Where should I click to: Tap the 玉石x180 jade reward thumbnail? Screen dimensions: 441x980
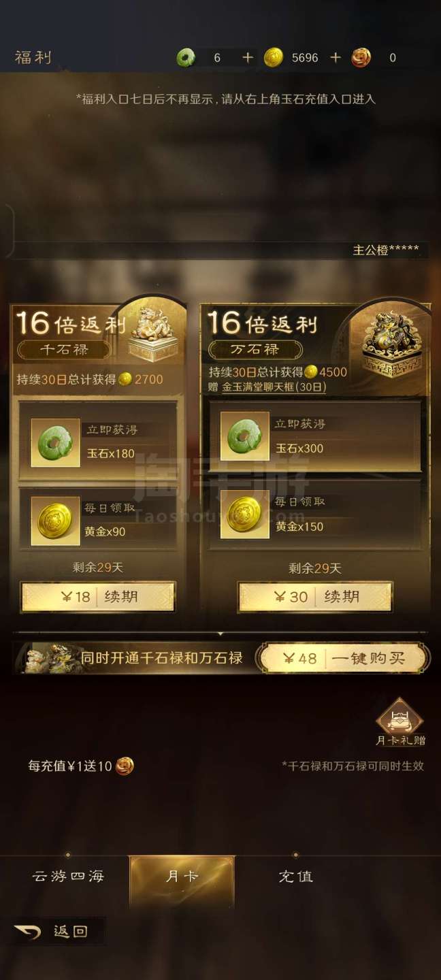pyautogui.click(x=55, y=442)
